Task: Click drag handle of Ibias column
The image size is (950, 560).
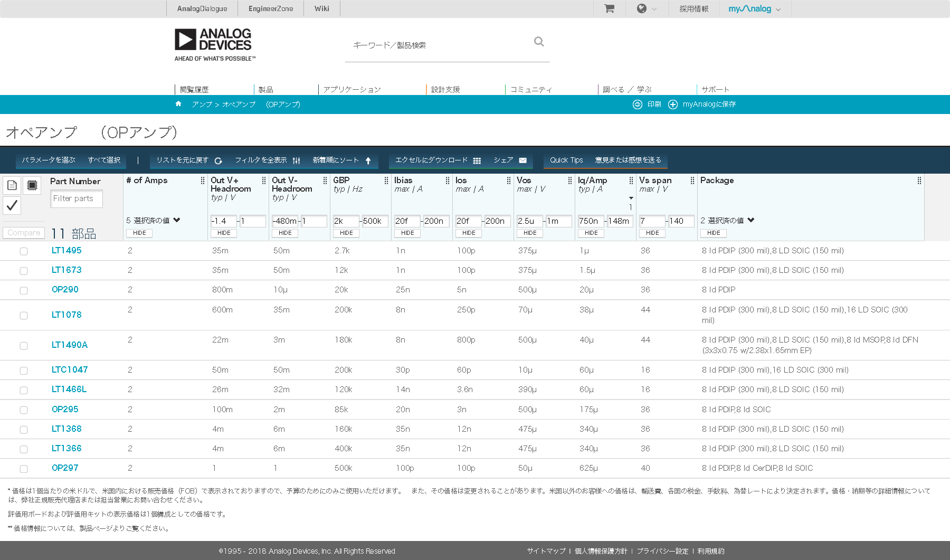Action: click(x=448, y=181)
